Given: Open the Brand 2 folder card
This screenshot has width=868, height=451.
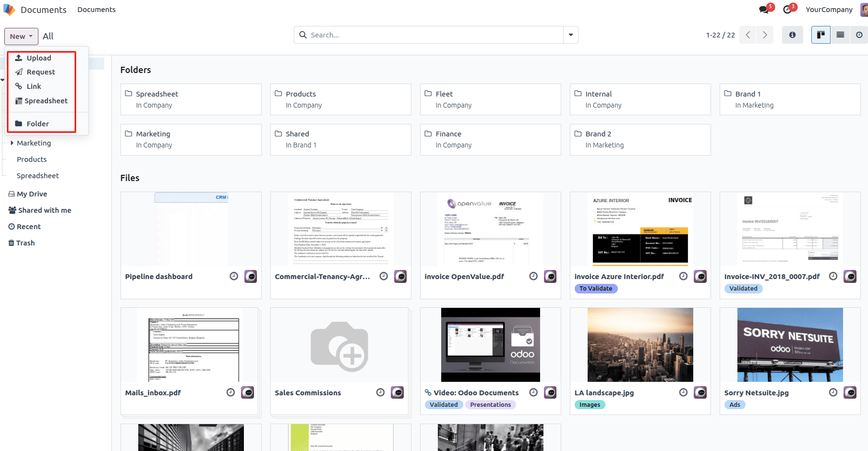Looking at the screenshot, I should 640,140.
